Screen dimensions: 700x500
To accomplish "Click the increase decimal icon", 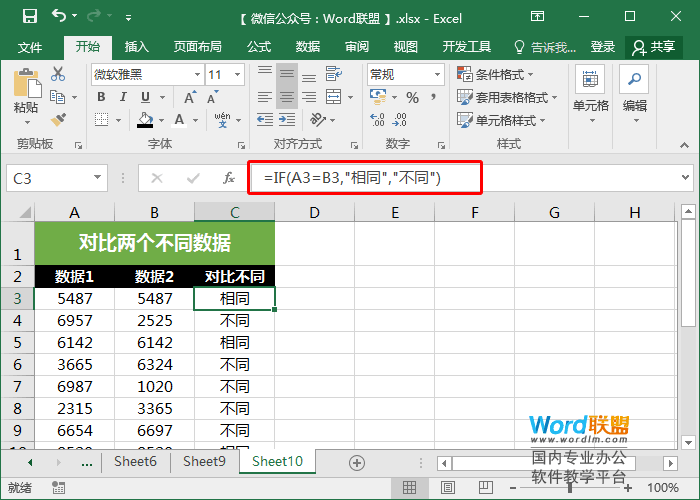I will (x=377, y=120).
